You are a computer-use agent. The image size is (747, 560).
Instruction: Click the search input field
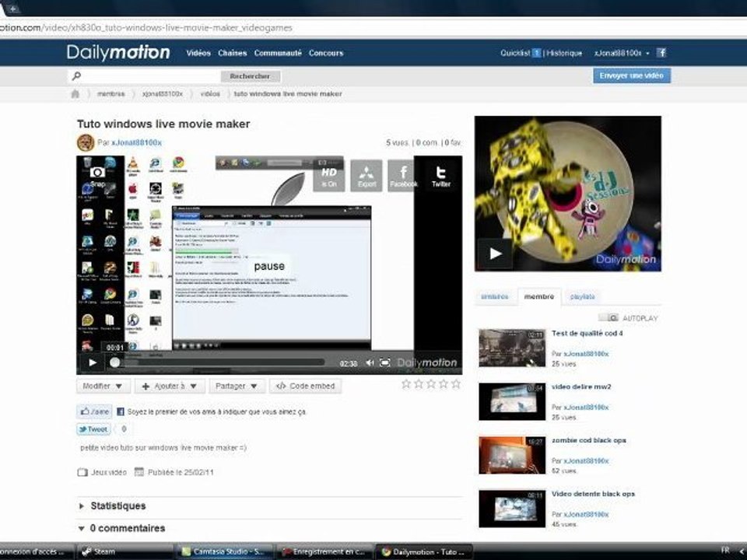point(150,76)
